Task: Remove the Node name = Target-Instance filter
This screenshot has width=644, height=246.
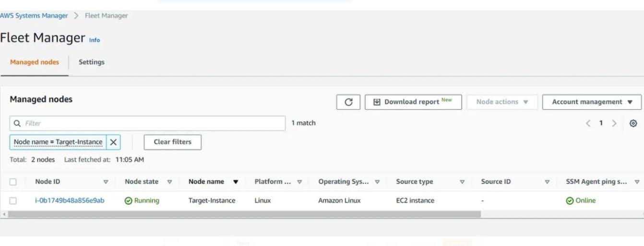Action: click(113, 142)
